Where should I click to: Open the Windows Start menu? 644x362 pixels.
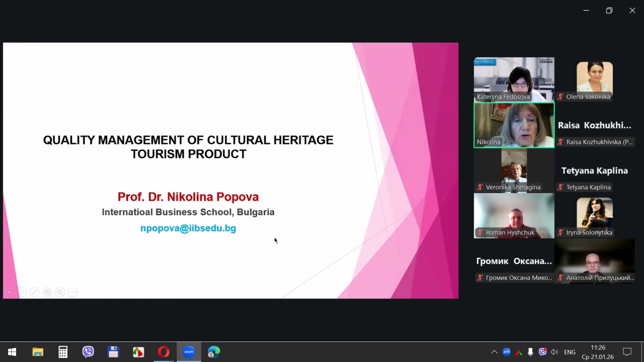coord(12,352)
